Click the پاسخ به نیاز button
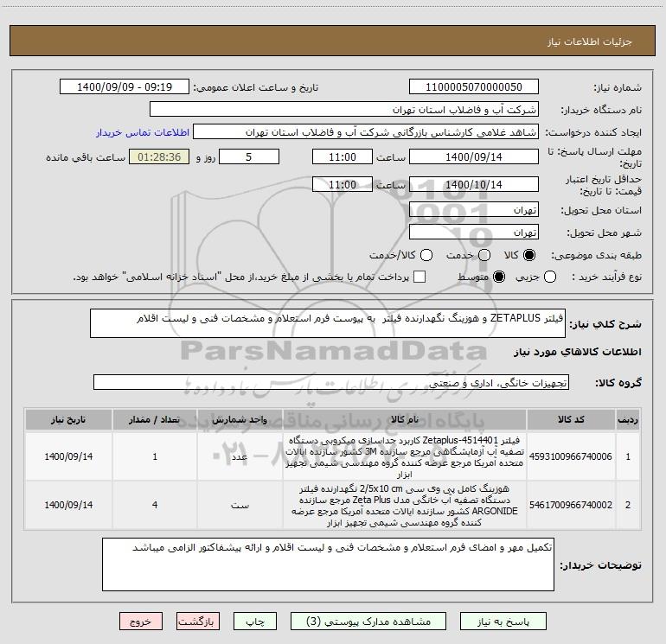This screenshot has width=666, height=644. click(503, 622)
